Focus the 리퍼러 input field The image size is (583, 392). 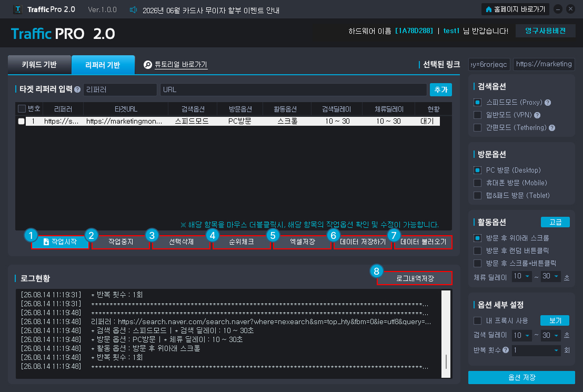[x=120, y=89]
